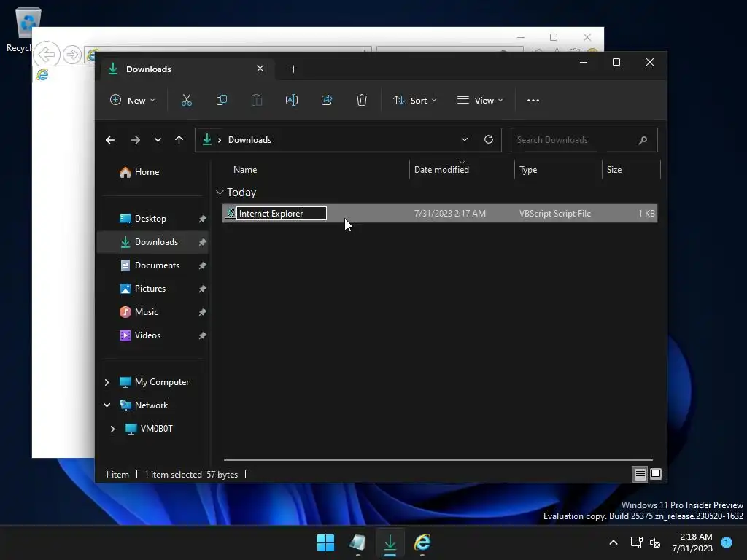Click Internet Explorer taskbar icon
Viewport: 747px width, 560px height.
[x=422, y=542]
